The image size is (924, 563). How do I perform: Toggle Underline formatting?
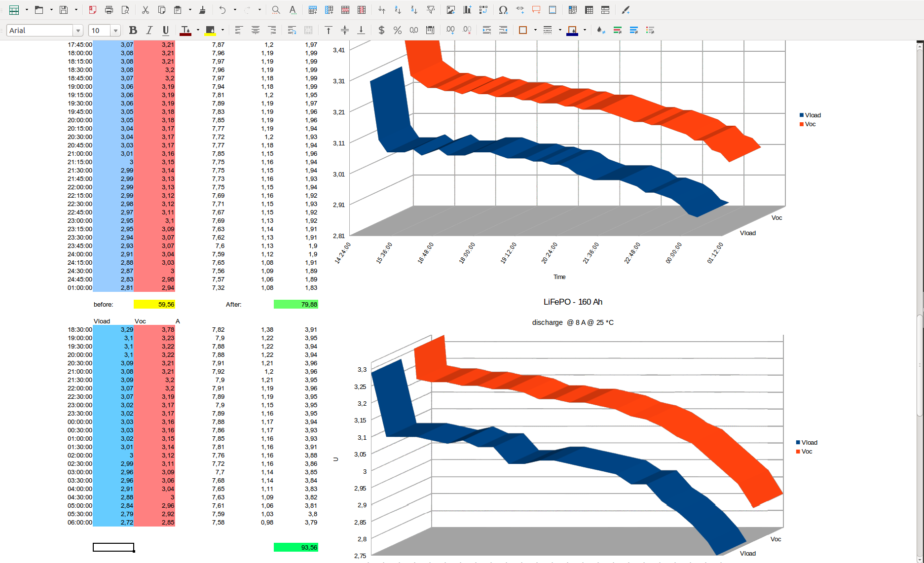coord(166,31)
